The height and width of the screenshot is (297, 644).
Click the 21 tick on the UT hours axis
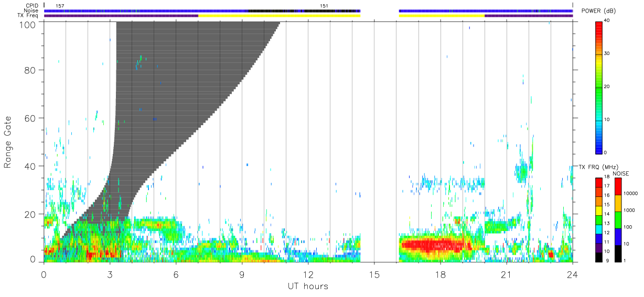[x=506, y=274]
